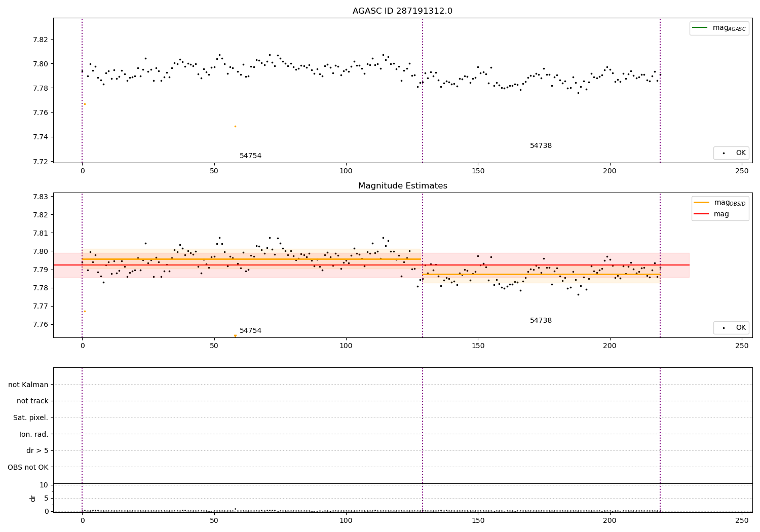Click the OK legend entry in the AGASC ID plot
The height and width of the screenshot is (532, 760).
point(732,153)
